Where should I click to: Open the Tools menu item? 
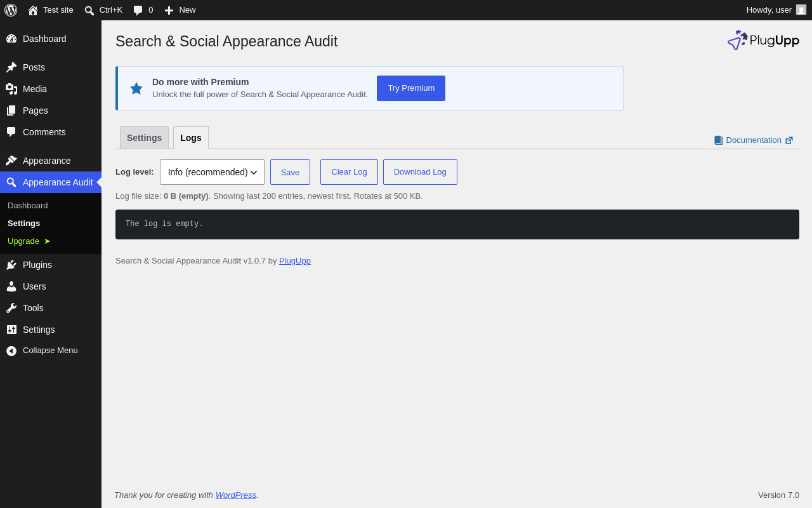(x=51, y=308)
